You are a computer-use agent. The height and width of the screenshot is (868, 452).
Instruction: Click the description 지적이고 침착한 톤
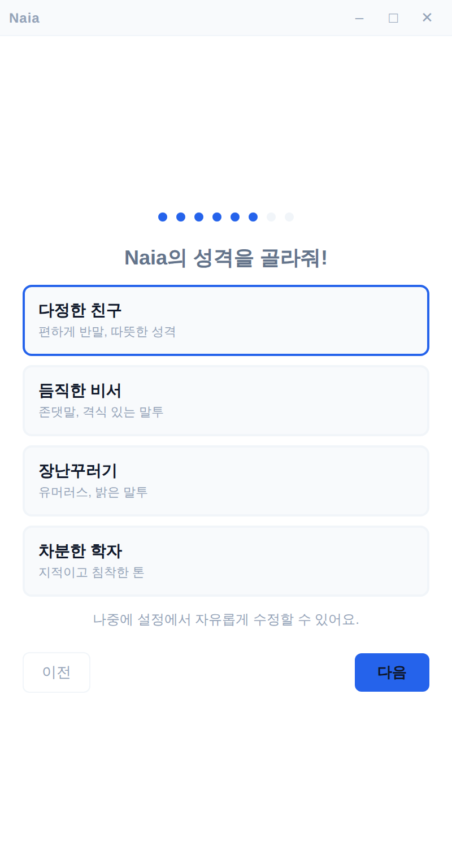click(92, 572)
